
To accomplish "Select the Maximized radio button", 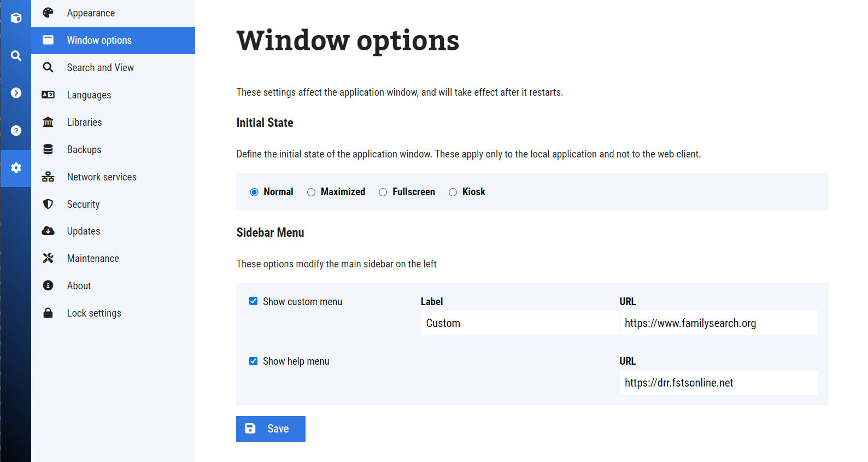I will tap(312, 192).
